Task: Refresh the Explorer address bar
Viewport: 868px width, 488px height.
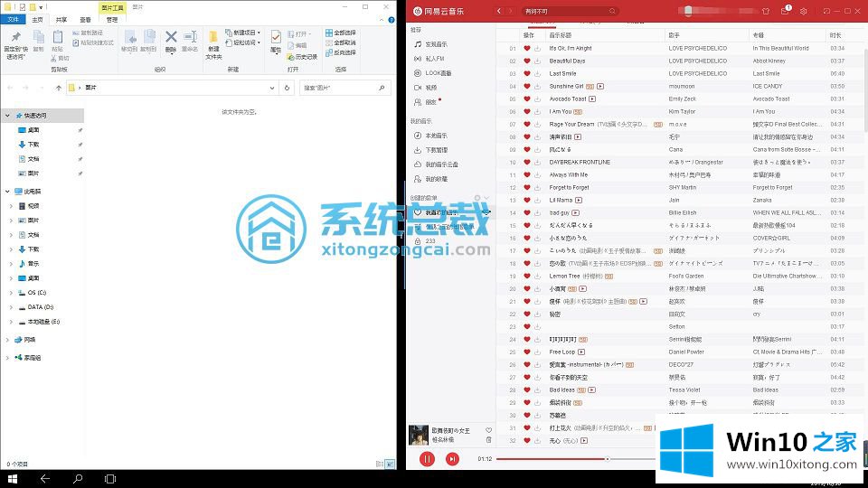Action: (x=287, y=88)
